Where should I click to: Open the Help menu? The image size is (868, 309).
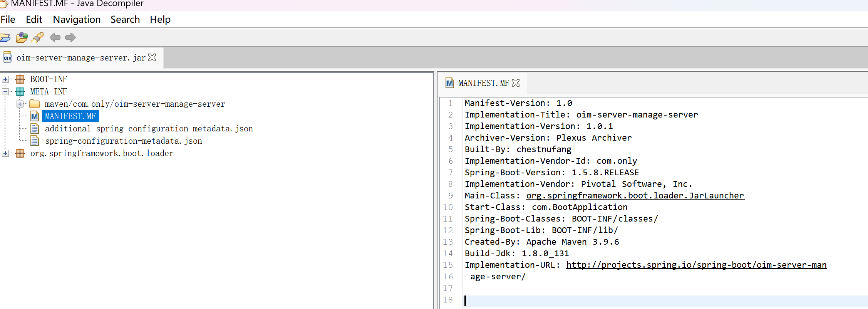[160, 19]
